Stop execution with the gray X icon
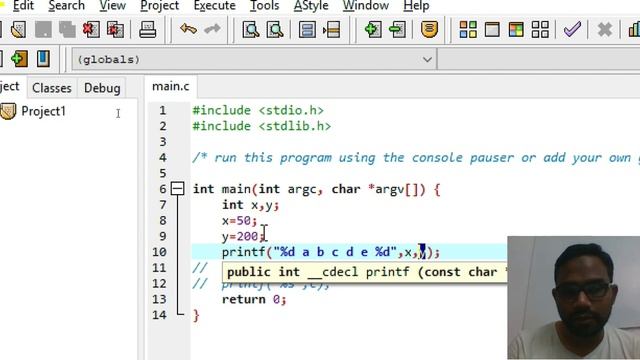Screen dimensions: 640x360 click(604, 29)
